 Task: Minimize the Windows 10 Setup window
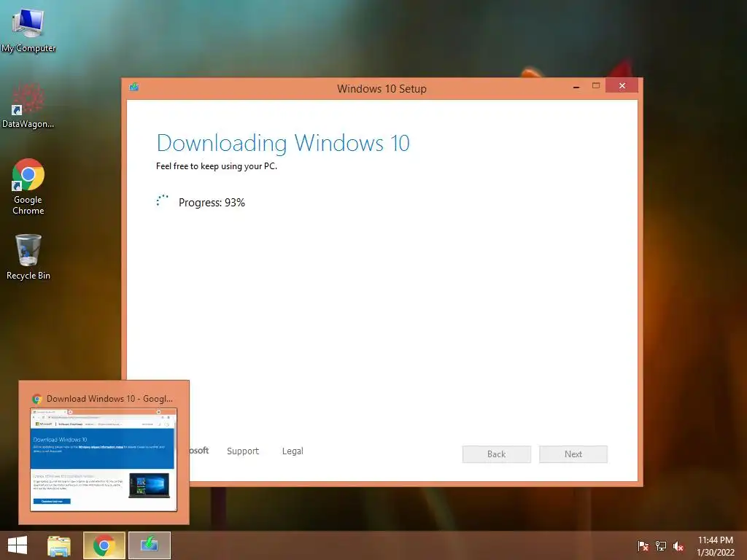point(576,86)
